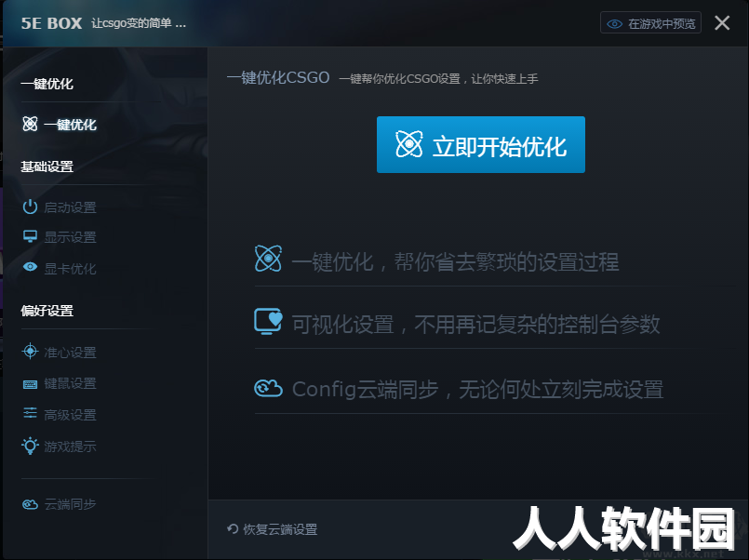The width and height of the screenshot is (749, 560).
Task: Click the eye icon in 在游戏中预览 button
Action: pyautogui.click(x=614, y=24)
